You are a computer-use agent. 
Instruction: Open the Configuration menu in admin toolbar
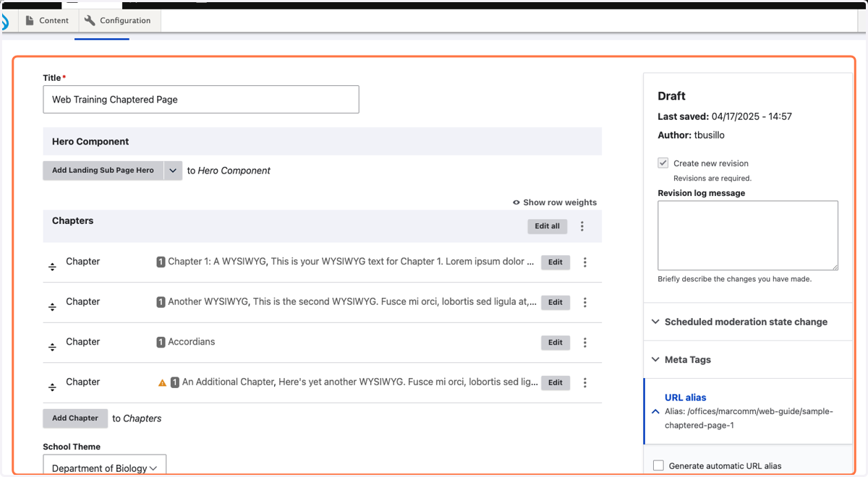coord(118,20)
